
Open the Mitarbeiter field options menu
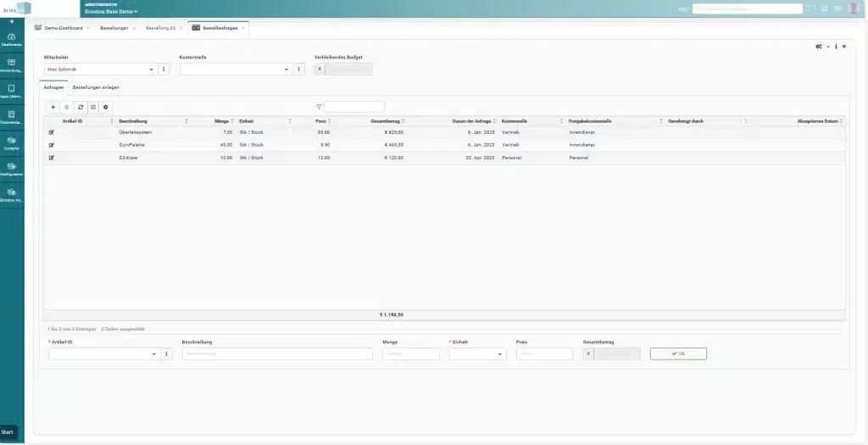point(164,70)
